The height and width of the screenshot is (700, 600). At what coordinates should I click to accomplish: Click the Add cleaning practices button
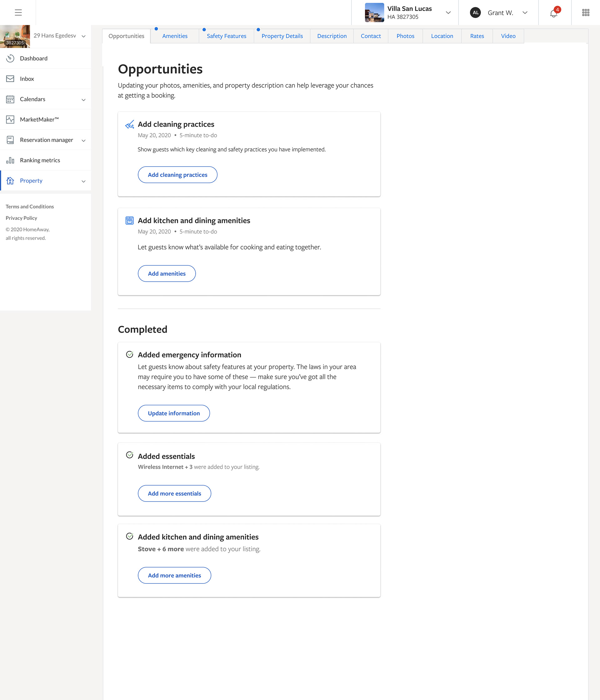[177, 175]
